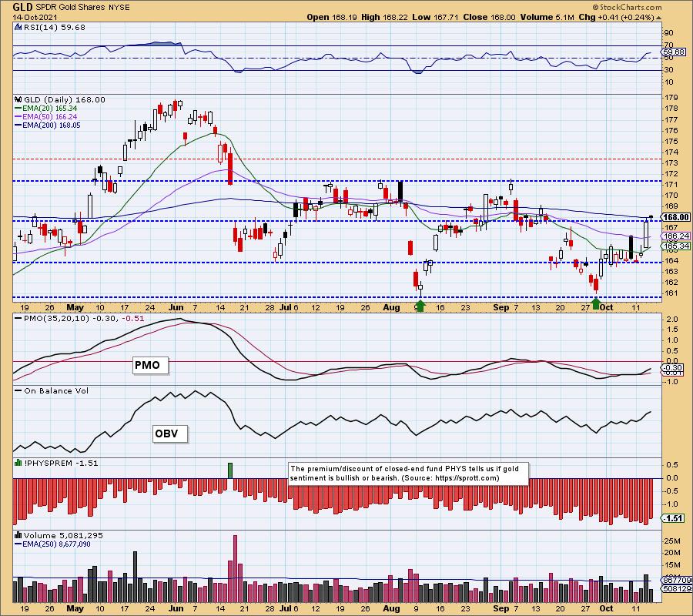Click the StockCharts.com watermark link

pos(627,7)
